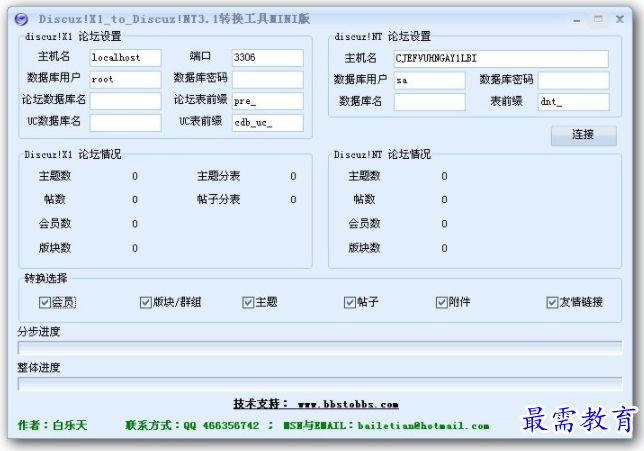Click the QQ 466356742 contact text
This screenshot has width=644, height=451.
(221, 426)
